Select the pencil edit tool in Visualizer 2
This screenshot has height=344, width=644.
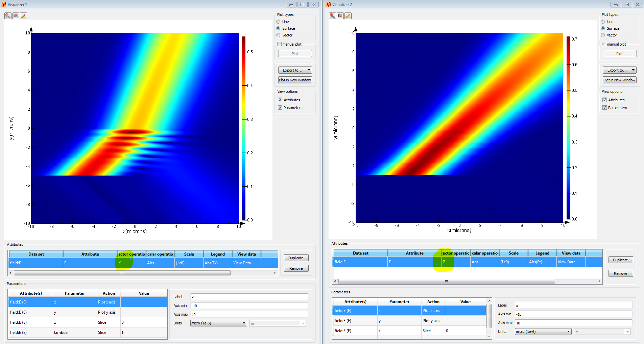tap(348, 16)
